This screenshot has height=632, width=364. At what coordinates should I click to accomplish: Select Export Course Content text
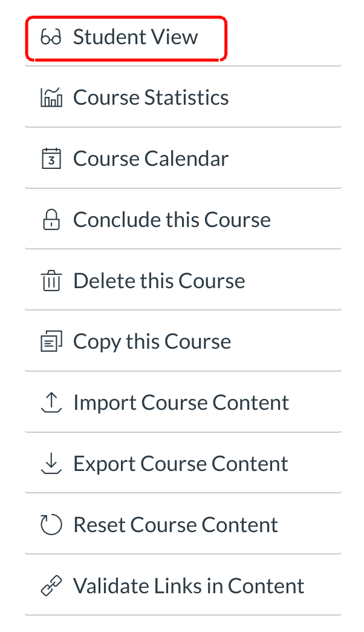[180, 464]
